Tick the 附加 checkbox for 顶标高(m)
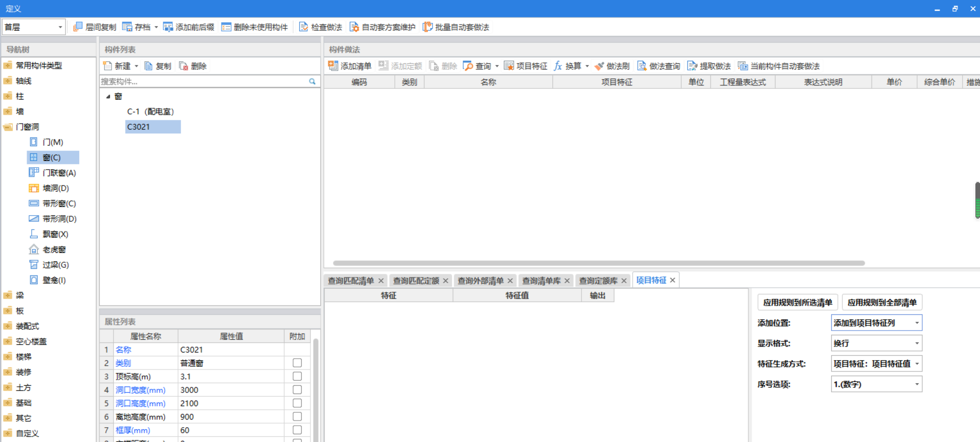Image resolution: width=980 pixels, height=442 pixels. [297, 376]
